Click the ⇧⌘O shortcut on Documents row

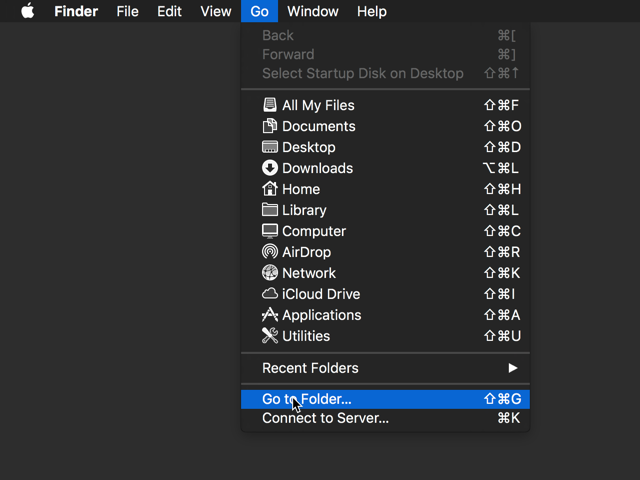pos(502,126)
